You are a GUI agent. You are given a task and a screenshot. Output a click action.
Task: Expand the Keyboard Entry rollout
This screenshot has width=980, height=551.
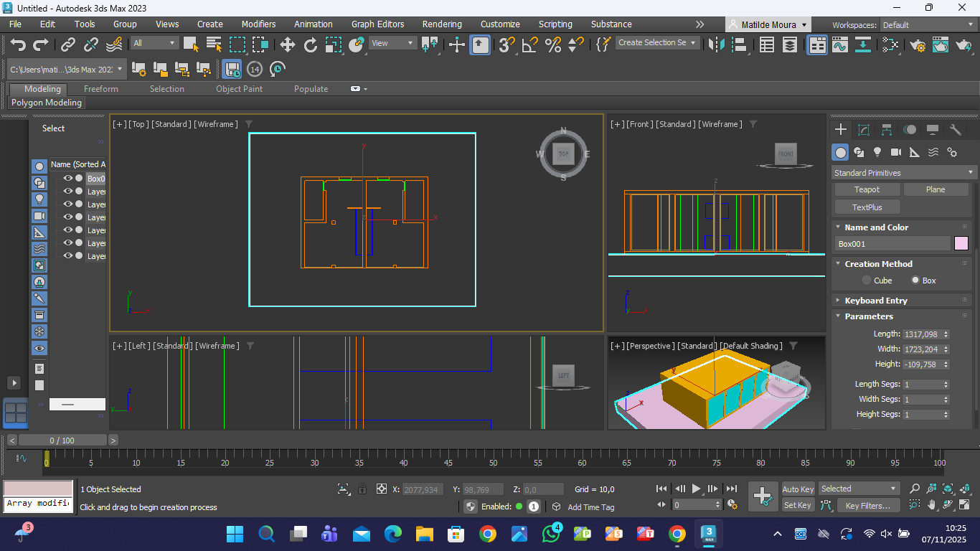(875, 301)
